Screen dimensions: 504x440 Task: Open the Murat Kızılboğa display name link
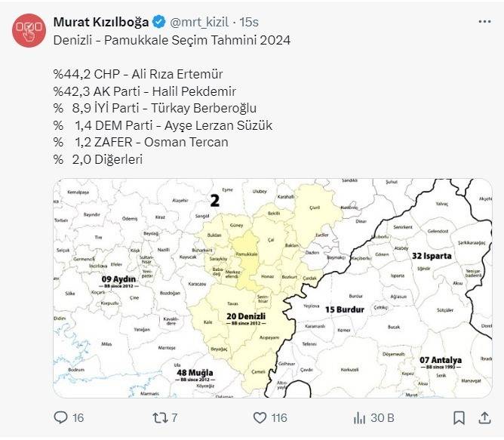[x=101, y=21]
